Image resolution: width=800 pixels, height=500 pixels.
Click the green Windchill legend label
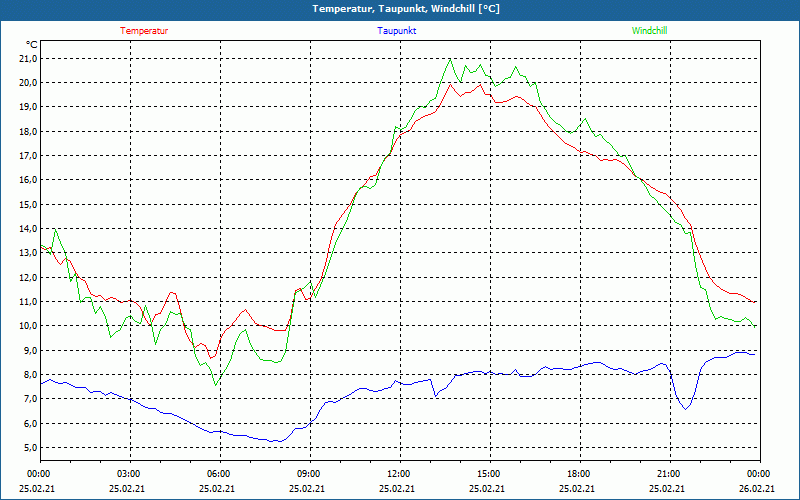tap(649, 31)
